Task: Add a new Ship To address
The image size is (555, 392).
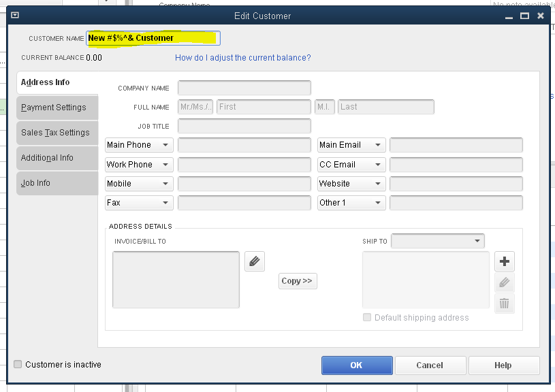Action: [x=504, y=261]
